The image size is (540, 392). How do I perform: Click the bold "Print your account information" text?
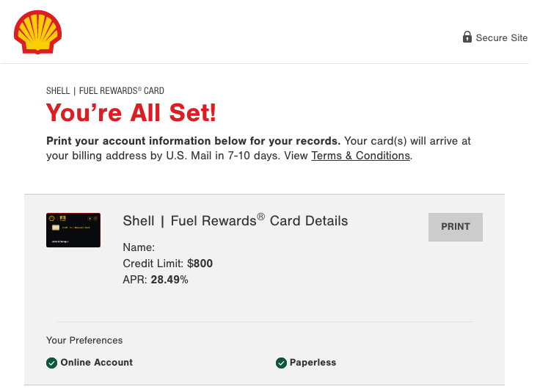coord(193,141)
